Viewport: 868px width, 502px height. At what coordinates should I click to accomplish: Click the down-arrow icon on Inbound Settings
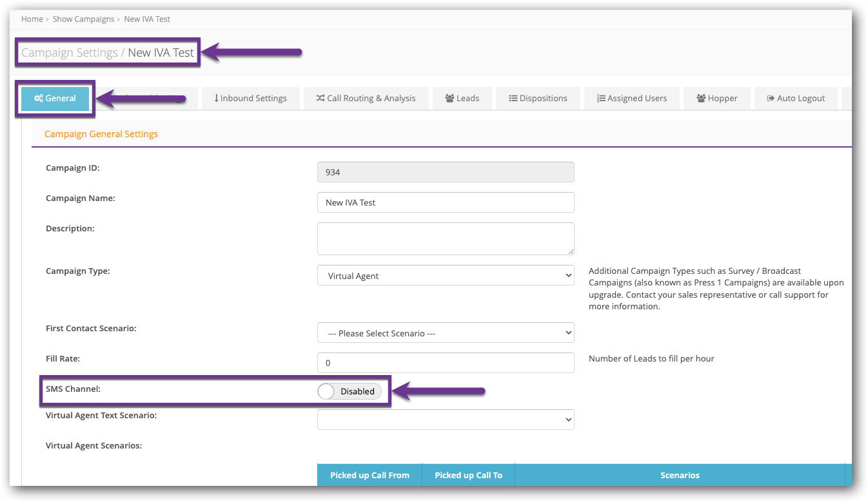click(217, 99)
